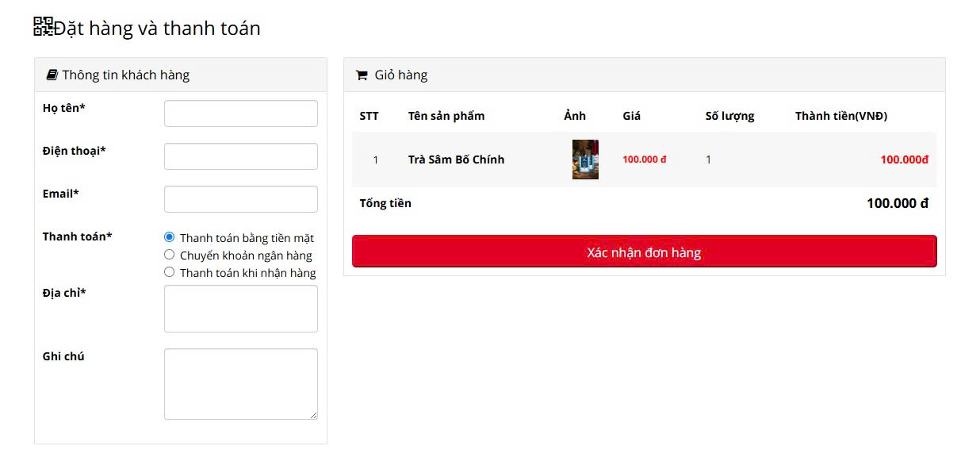The image size is (980, 469).
Task: Select Thanh toán bằng tiền mặt radio
Action: 169,237
